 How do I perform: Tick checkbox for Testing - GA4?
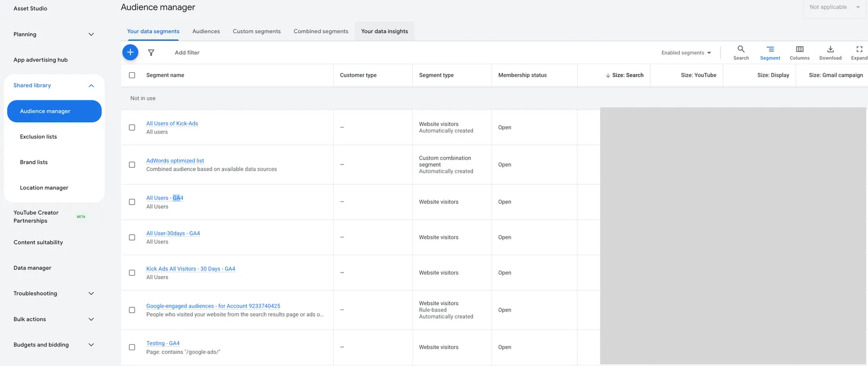click(132, 347)
